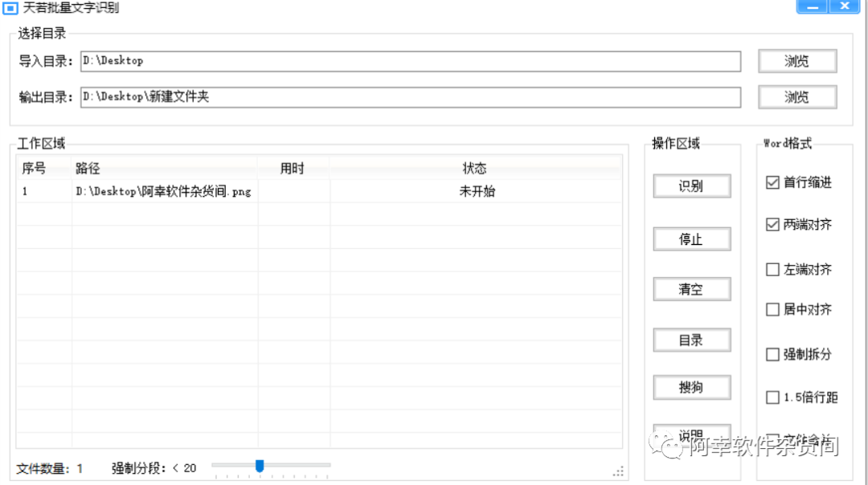The width and height of the screenshot is (868, 485).
Task: Uncheck the 两端对齐 option
Action: tap(772, 225)
